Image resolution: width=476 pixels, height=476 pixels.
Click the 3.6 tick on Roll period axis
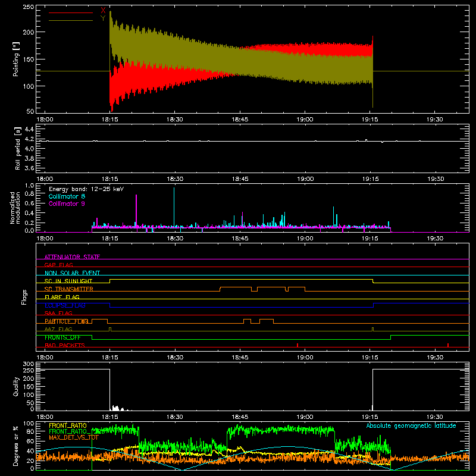click(29, 168)
